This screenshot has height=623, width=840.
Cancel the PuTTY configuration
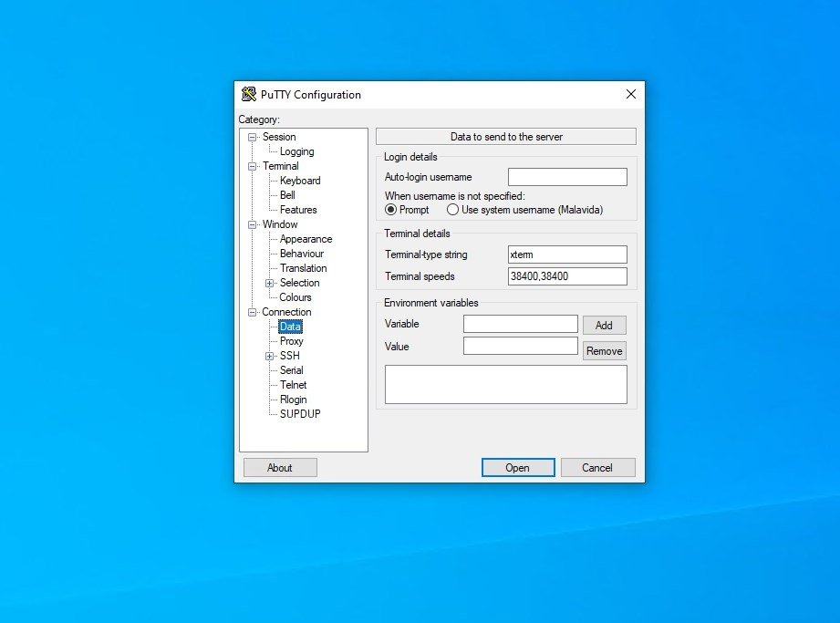click(598, 468)
